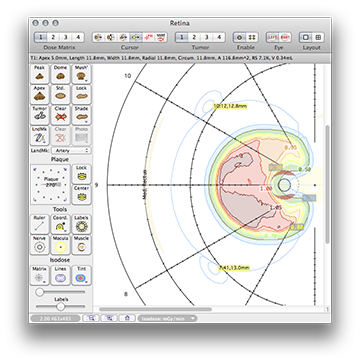Viewport: 360px width, 363px height.
Task: Adjust the Labels slider knob
Action: click(60, 306)
